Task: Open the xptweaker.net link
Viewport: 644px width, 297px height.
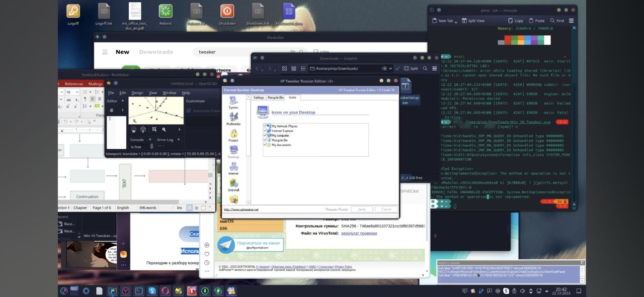Action: [x=241, y=210]
